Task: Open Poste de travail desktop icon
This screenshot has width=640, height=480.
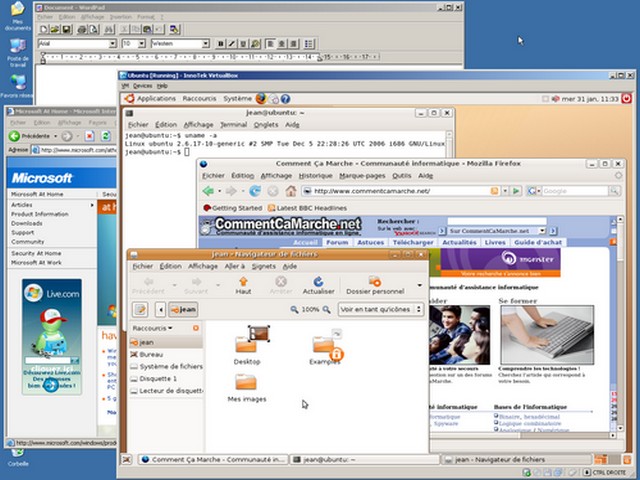Action: click(18, 53)
